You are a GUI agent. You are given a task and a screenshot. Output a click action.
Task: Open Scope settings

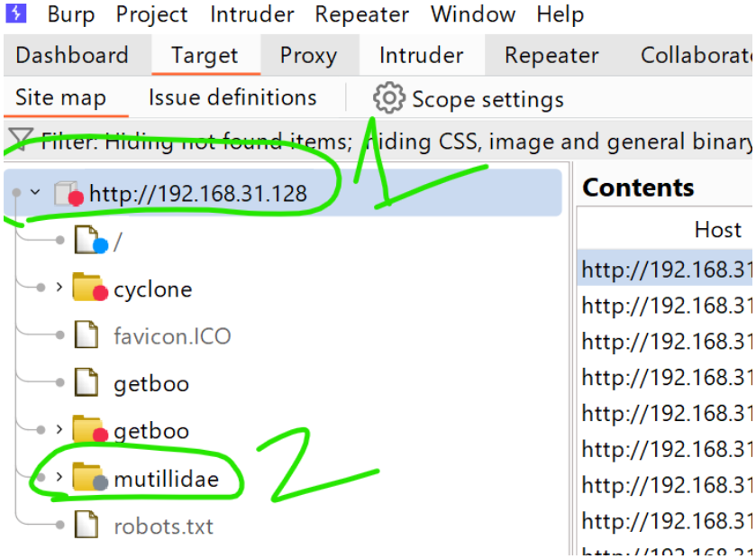pos(468,99)
